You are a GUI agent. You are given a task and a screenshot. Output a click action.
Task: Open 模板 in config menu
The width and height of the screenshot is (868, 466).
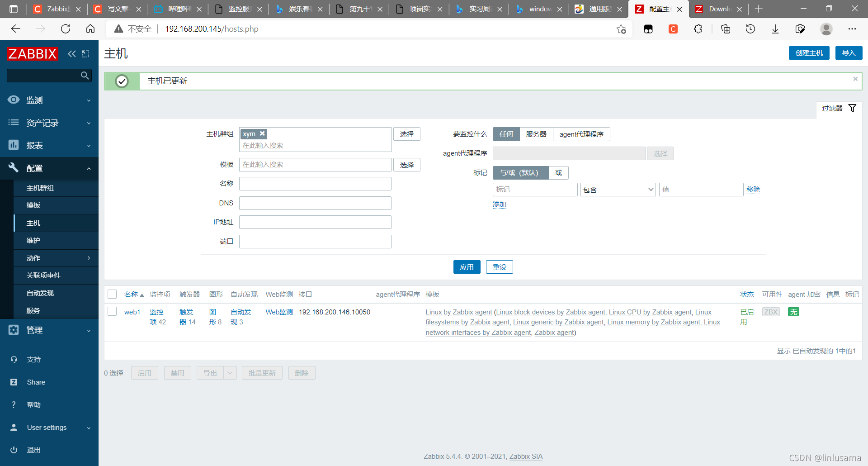[x=56, y=205]
